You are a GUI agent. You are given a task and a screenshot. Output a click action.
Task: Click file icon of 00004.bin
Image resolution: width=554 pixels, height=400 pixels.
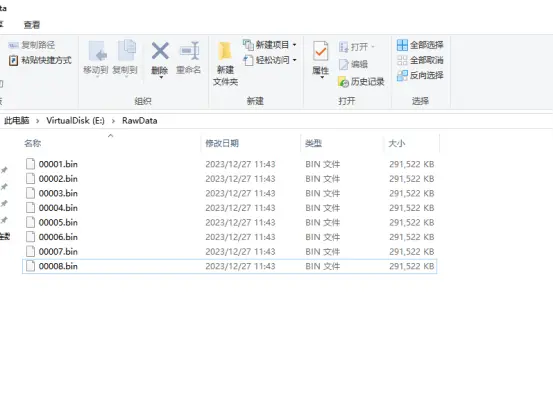tap(31, 207)
